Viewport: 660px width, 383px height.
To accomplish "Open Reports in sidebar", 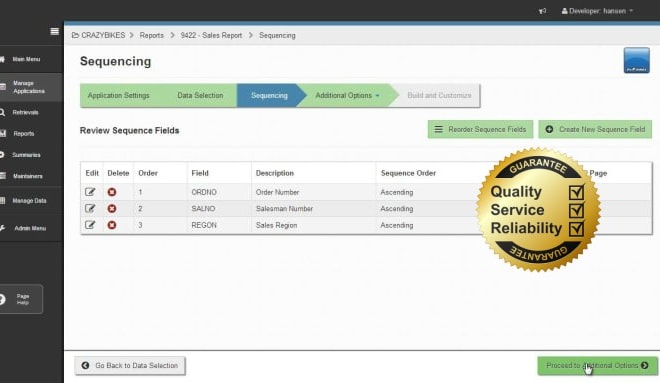I will click(x=24, y=133).
